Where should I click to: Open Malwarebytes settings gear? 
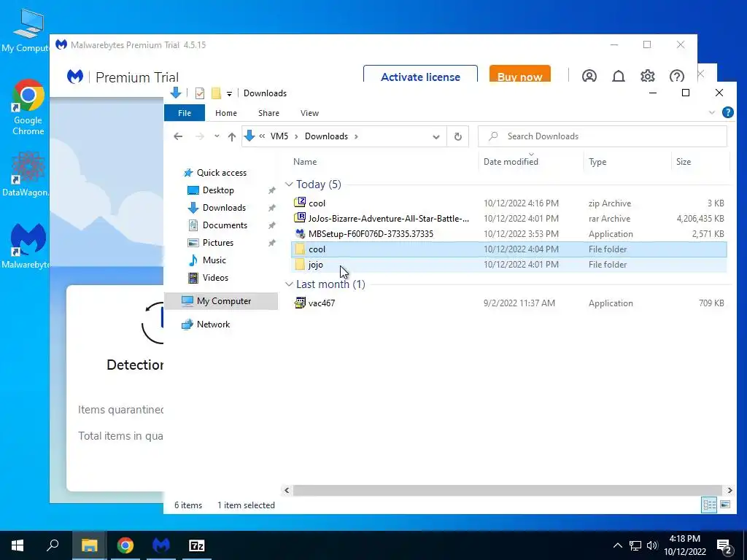(648, 76)
